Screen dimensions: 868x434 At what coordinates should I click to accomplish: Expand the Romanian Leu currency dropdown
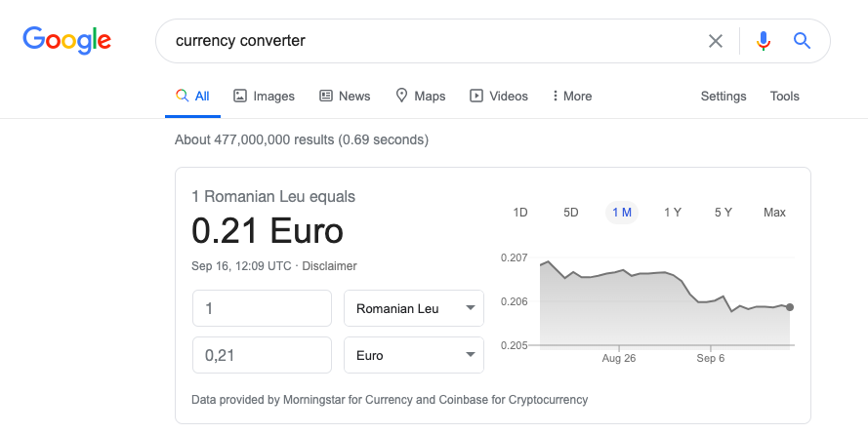(x=414, y=308)
